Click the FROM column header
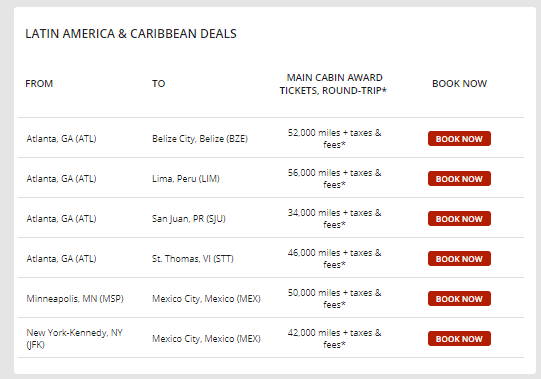Viewport: 541px width, 379px height. (39, 84)
